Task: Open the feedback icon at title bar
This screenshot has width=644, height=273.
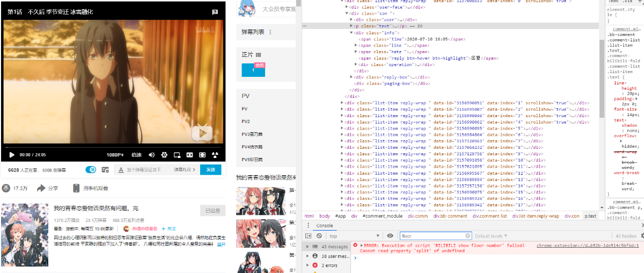Action: [x=215, y=11]
